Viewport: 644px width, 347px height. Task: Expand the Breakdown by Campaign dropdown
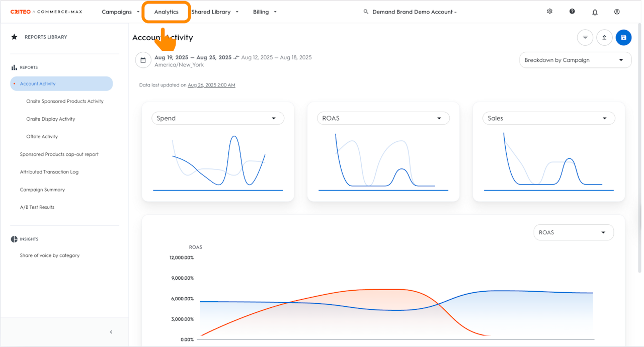coord(575,60)
